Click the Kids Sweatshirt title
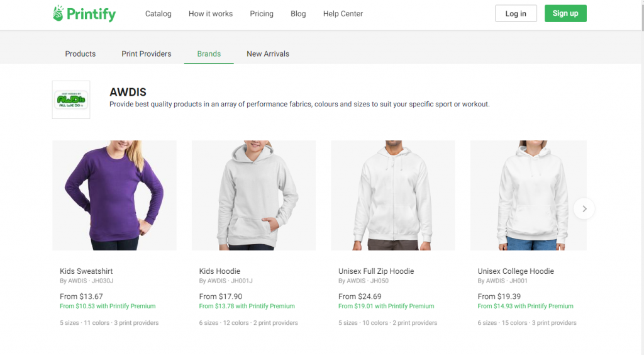Screen dimensions: 644x355 [x=86, y=271]
